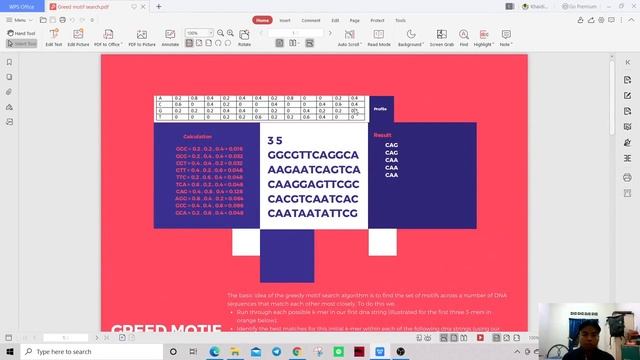Open Background color options
640x360 pixels.
click(x=411, y=38)
